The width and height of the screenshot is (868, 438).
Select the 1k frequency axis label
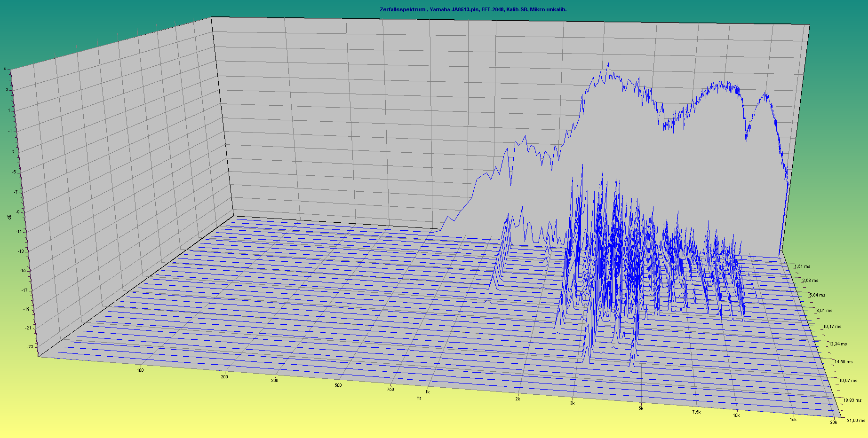(x=427, y=392)
